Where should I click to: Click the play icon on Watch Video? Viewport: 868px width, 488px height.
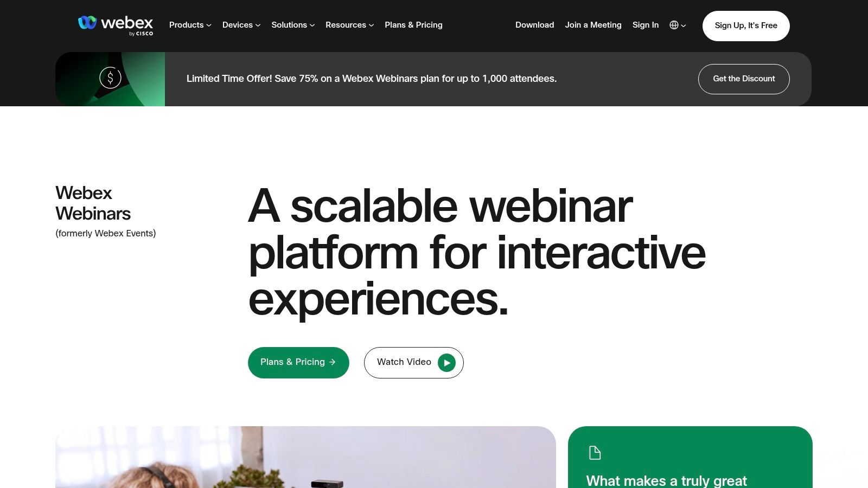pyautogui.click(x=446, y=362)
